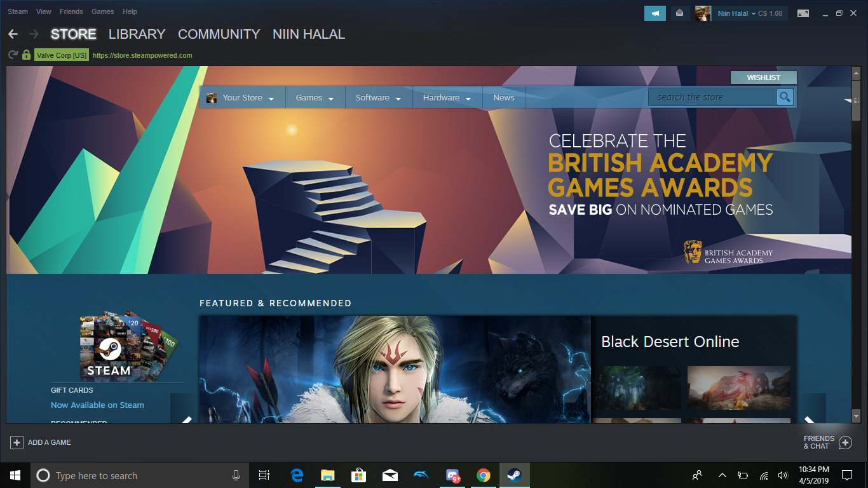Image resolution: width=868 pixels, height=488 pixels.
Task: Open the NIIN HALAL profile tab
Action: point(309,34)
